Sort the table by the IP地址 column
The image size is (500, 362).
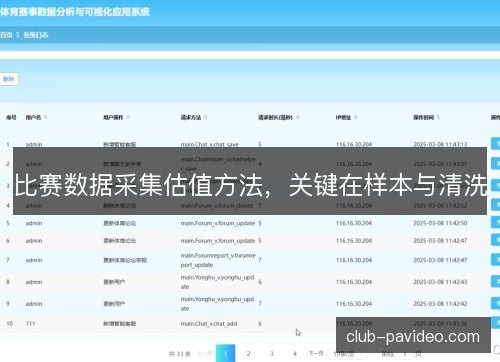point(356,117)
